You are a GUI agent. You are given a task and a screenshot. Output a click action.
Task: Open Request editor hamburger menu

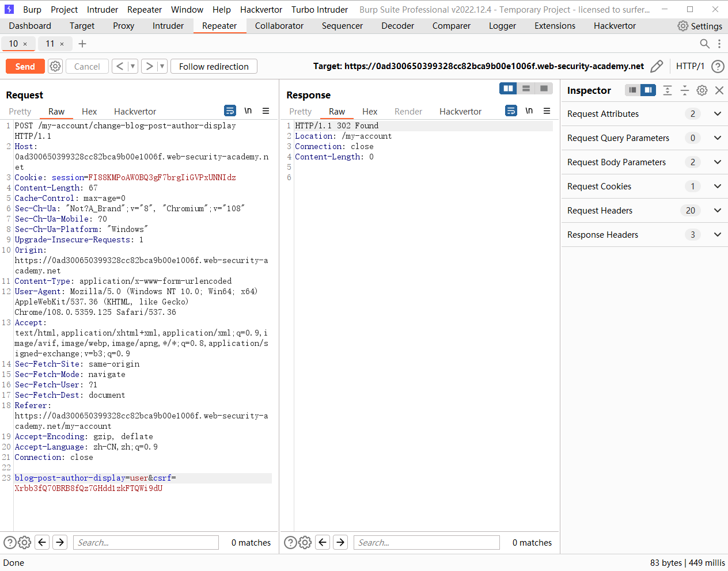click(266, 111)
